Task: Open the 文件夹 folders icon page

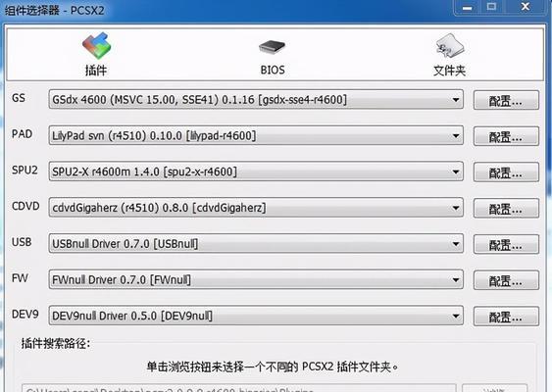Action: click(450, 46)
